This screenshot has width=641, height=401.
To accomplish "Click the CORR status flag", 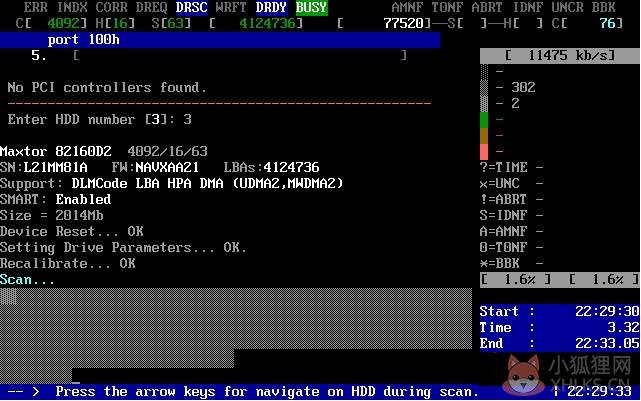I will 111,7.
